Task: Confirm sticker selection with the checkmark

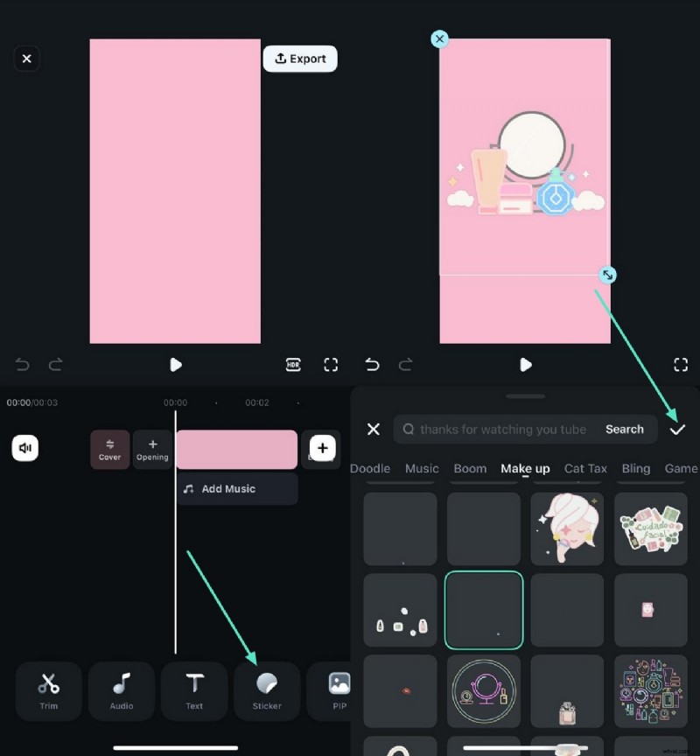Action: pos(678,430)
